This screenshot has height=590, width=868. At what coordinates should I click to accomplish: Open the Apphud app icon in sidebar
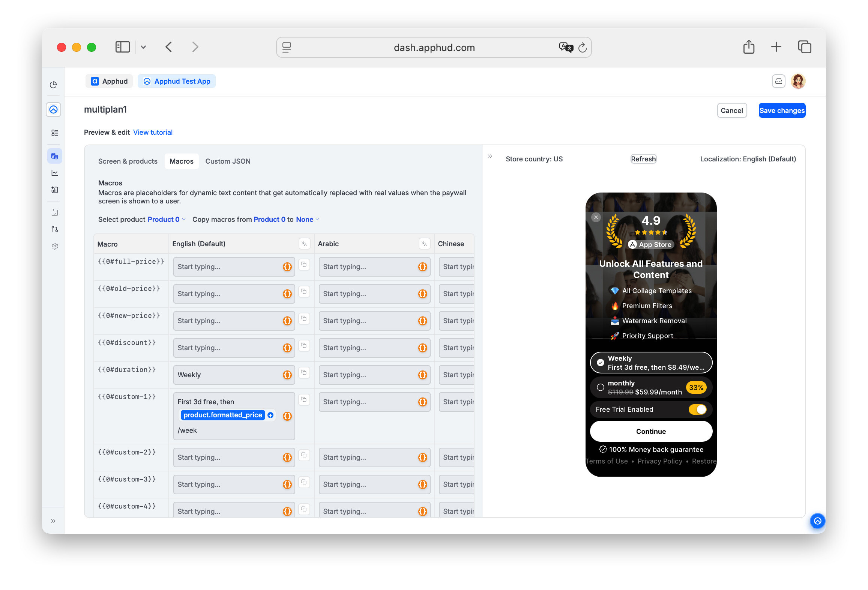(54, 110)
